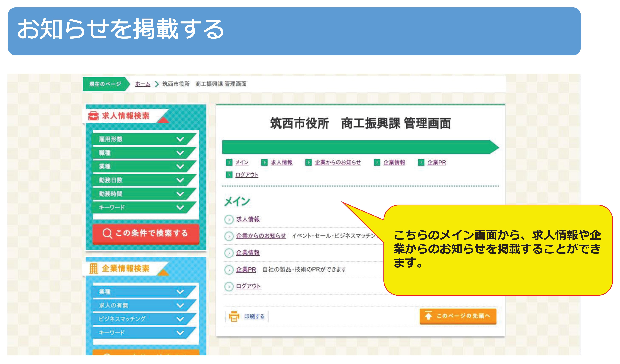Screen dimensions: 620x364
Task: Select 企業情報 in the top navigation
Action: pos(394,162)
